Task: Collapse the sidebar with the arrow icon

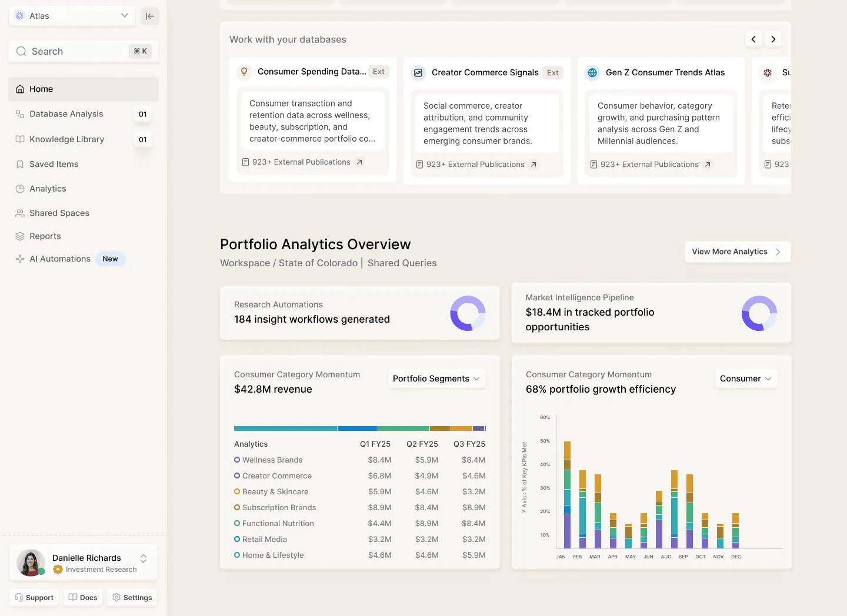Action: [x=150, y=16]
